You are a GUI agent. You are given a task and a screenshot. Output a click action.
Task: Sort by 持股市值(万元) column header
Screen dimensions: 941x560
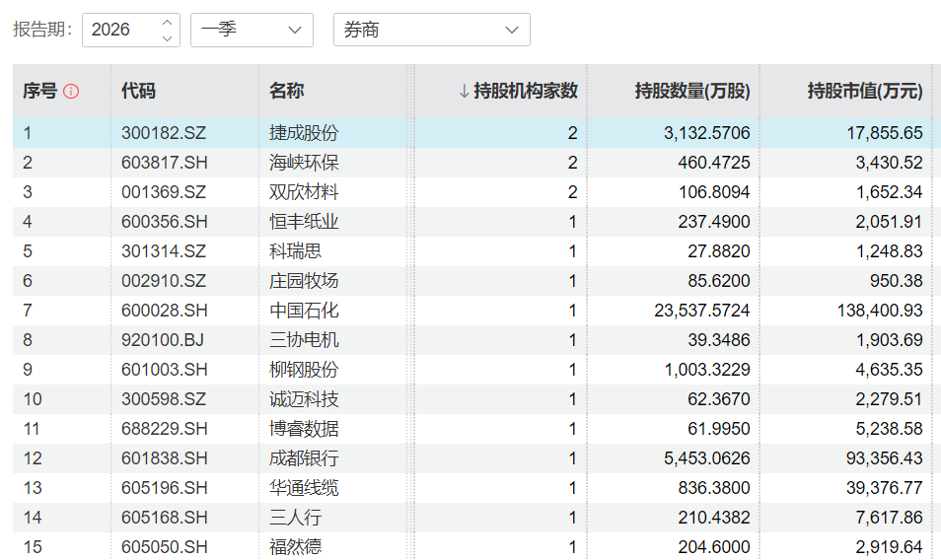[865, 91]
